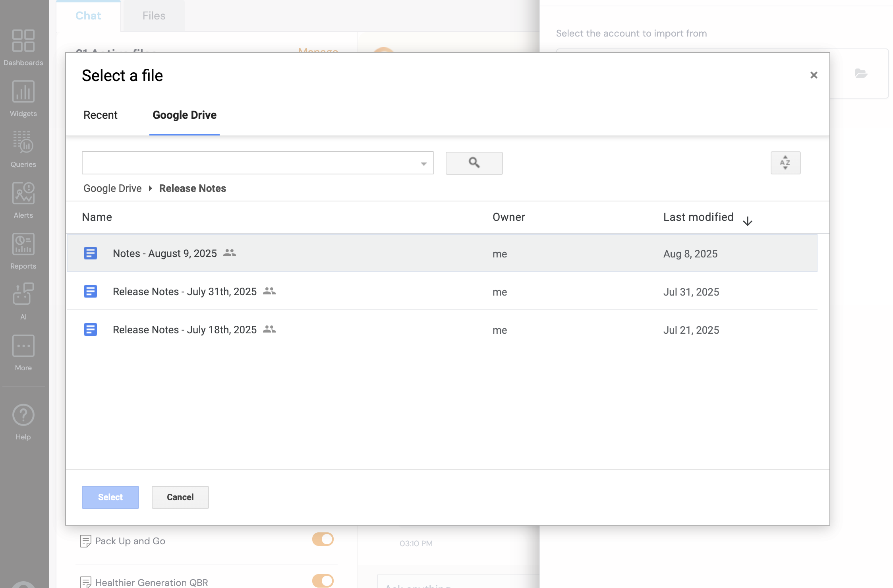This screenshot has height=588, width=893.
Task: Select the Release Notes - July 31th, 2025 file
Action: coord(184,291)
